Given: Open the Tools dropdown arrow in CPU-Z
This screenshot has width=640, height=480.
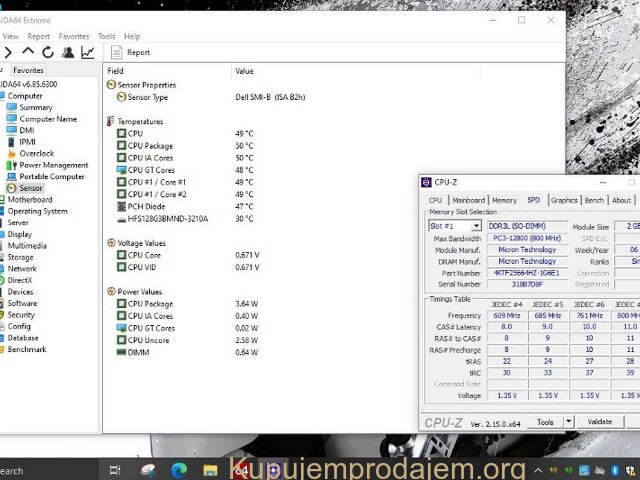Looking at the screenshot, I should click(x=569, y=422).
